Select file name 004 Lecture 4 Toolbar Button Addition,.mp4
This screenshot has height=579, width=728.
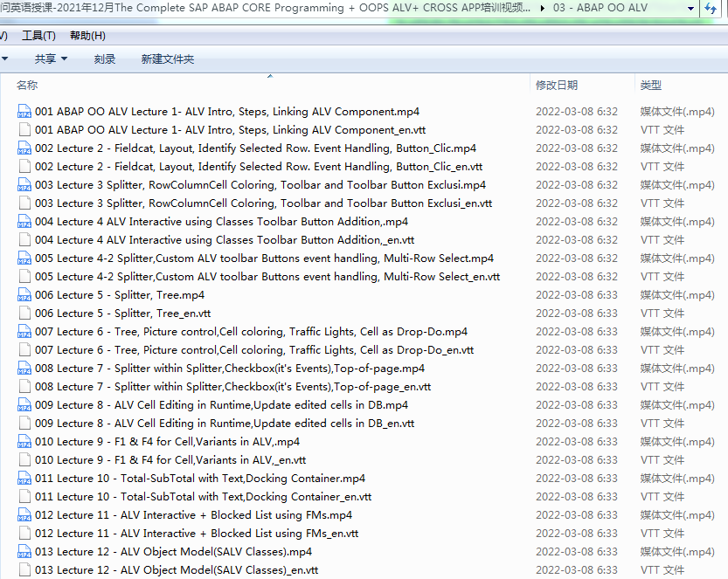(x=221, y=221)
